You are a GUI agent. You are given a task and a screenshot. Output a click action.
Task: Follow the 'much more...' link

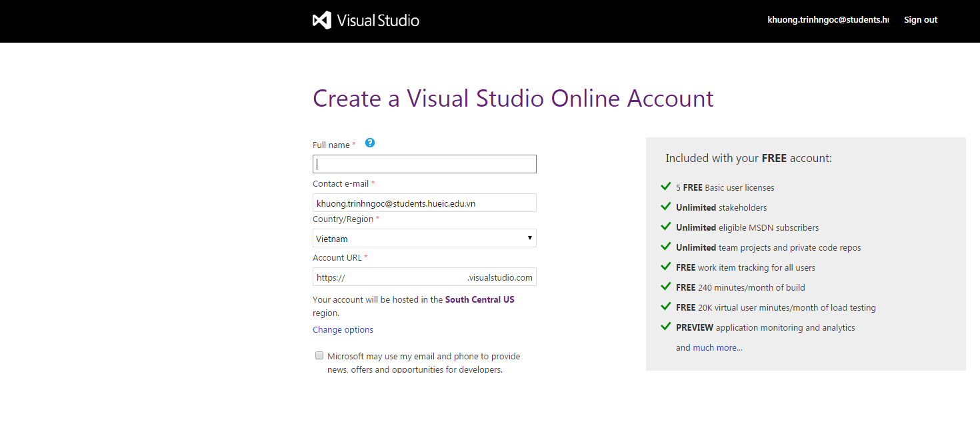(717, 347)
